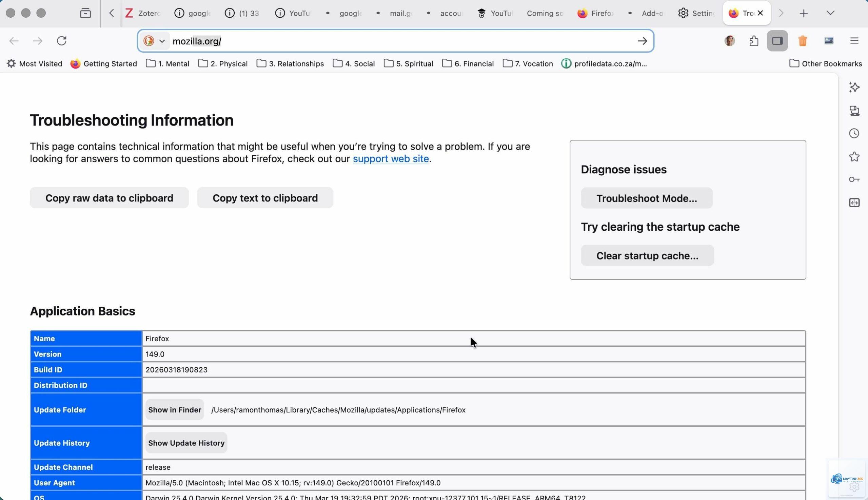
Task: Open DuckDuckGo search engine selector
Action: click(155, 41)
